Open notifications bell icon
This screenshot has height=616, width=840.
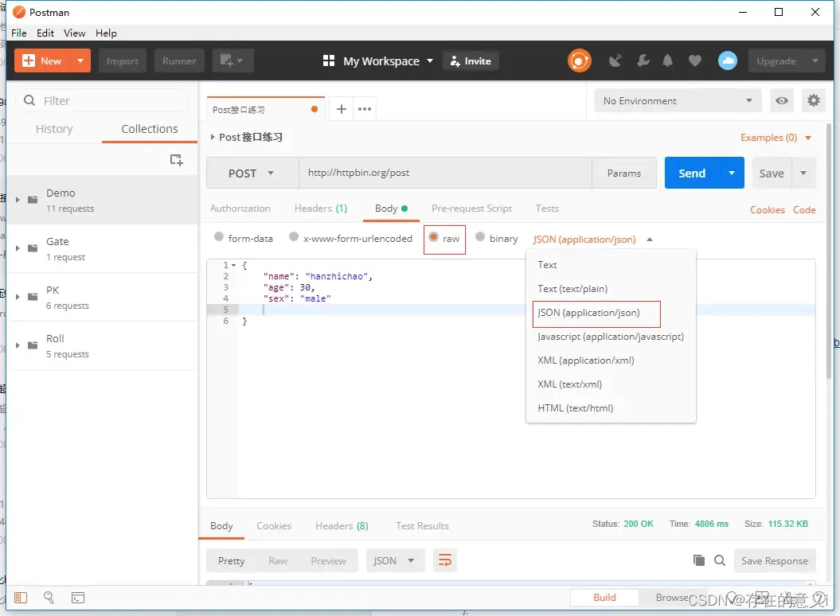point(667,60)
